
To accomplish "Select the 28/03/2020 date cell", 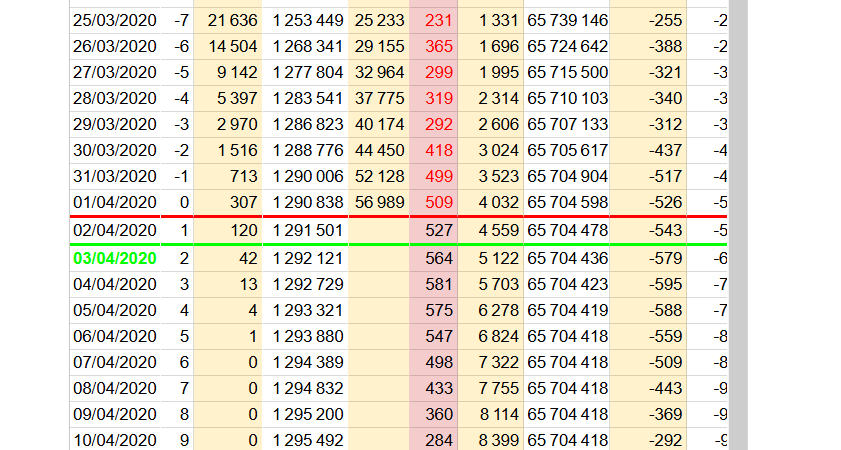I will coord(116,98).
